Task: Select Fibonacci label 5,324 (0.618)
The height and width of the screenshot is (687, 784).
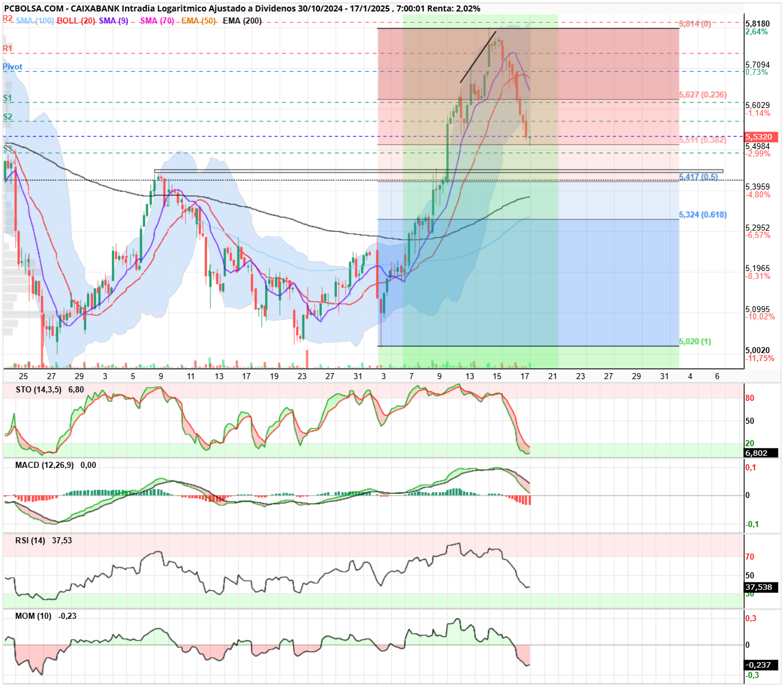Action: 702,215
